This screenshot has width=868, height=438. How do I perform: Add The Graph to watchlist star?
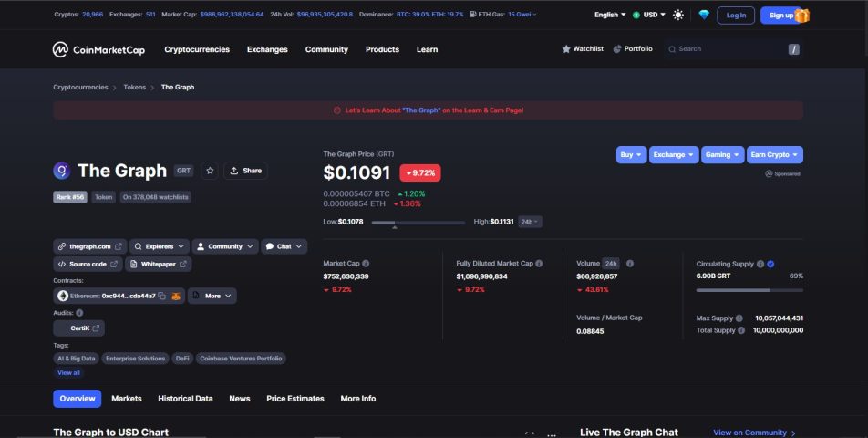point(210,171)
